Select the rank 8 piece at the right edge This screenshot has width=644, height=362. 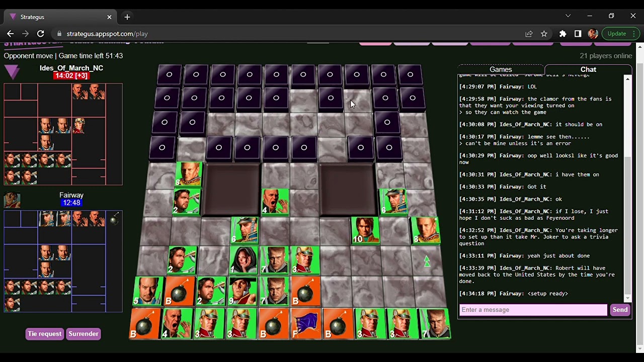coord(425,231)
